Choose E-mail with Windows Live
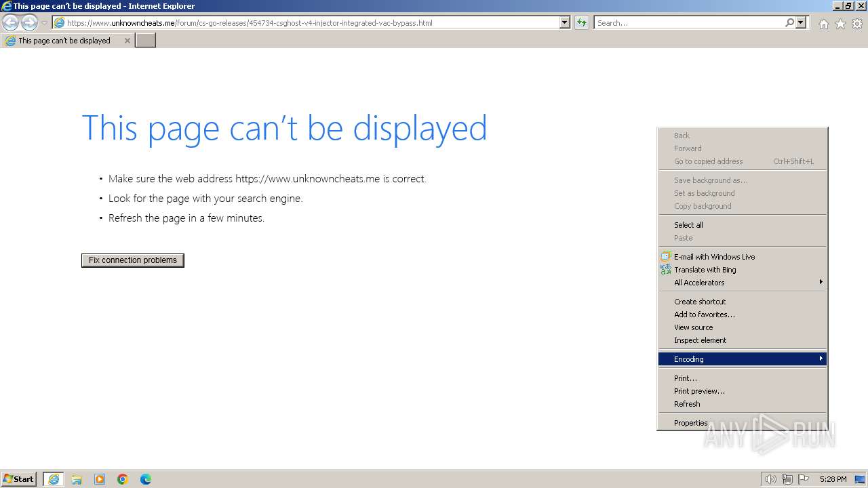The width and height of the screenshot is (868, 488). [x=743, y=257]
